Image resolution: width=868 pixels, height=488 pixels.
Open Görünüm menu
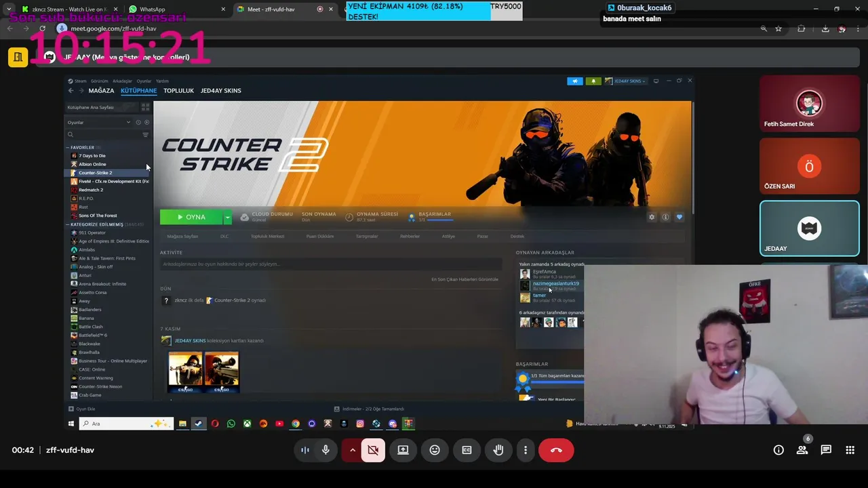coord(100,81)
